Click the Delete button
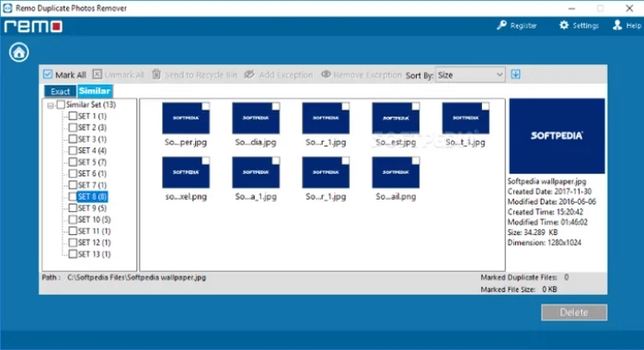Viewport: 644px width, 350px height. [x=574, y=312]
